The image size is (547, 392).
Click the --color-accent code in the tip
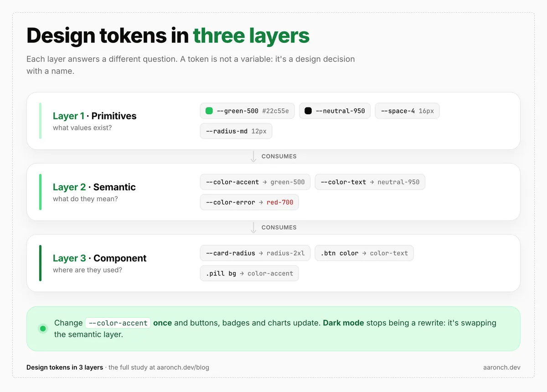tap(118, 323)
